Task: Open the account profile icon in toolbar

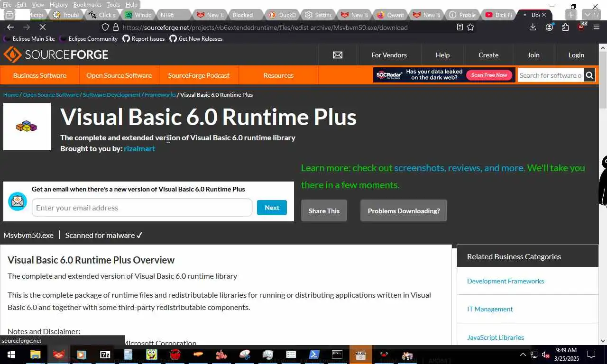Action: (549, 27)
